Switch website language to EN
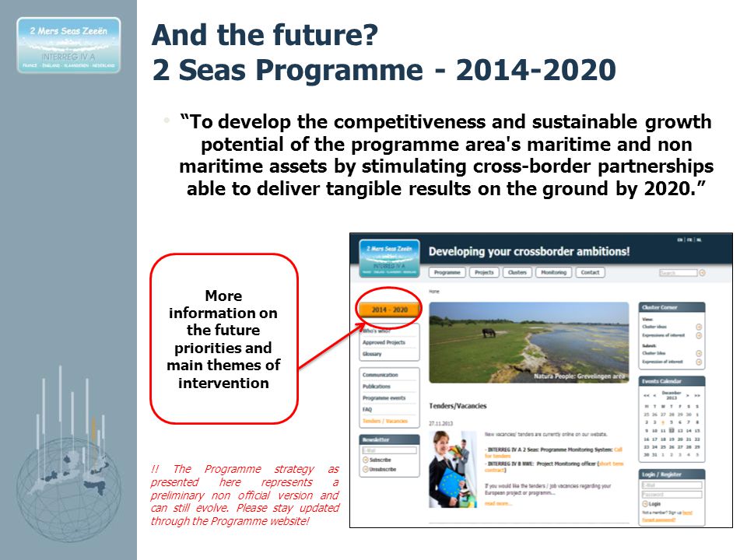The width and height of the screenshot is (747, 560). coord(680,240)
